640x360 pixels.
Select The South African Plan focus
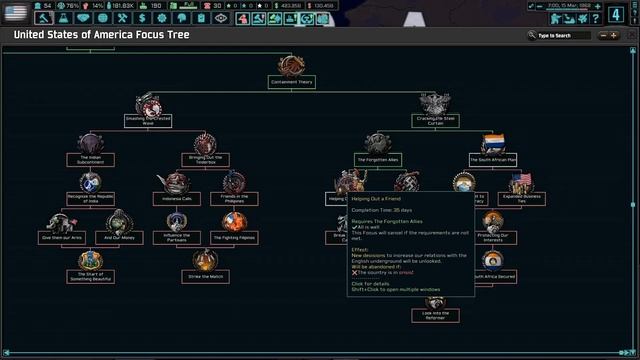coord(493,160)
